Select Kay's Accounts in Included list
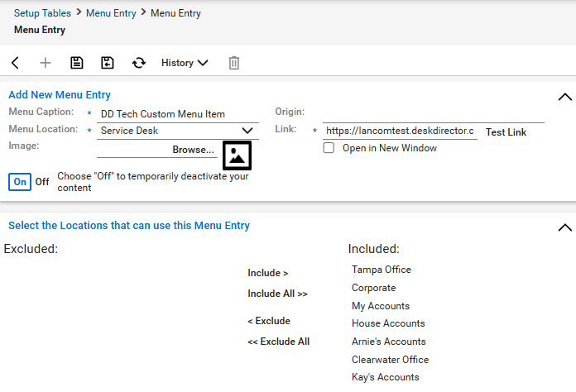Image resolution: width=576 pixels, height=392 pixels. 386,377
